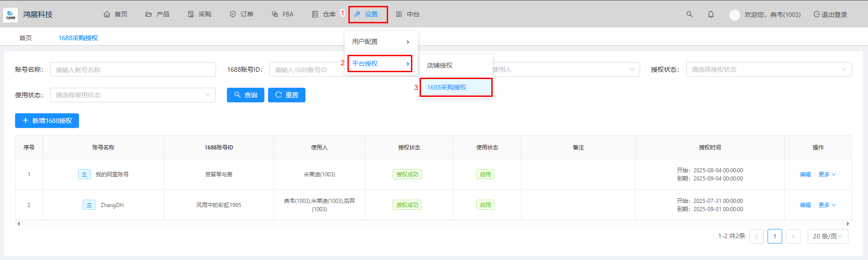Screen dimensions: 868x260
Task: Click the 退出登录 logout link
Action: [x=830, y=14]
